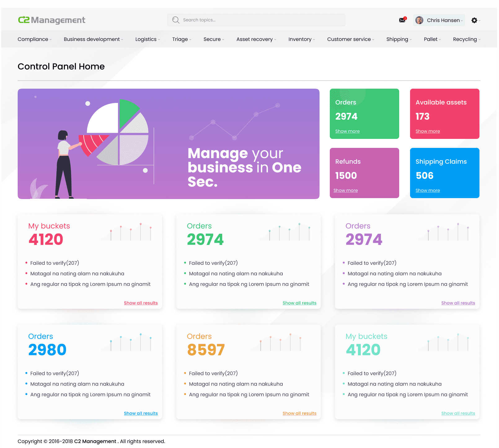
Task: Click the settings gear icon
Action: [474, 20]
